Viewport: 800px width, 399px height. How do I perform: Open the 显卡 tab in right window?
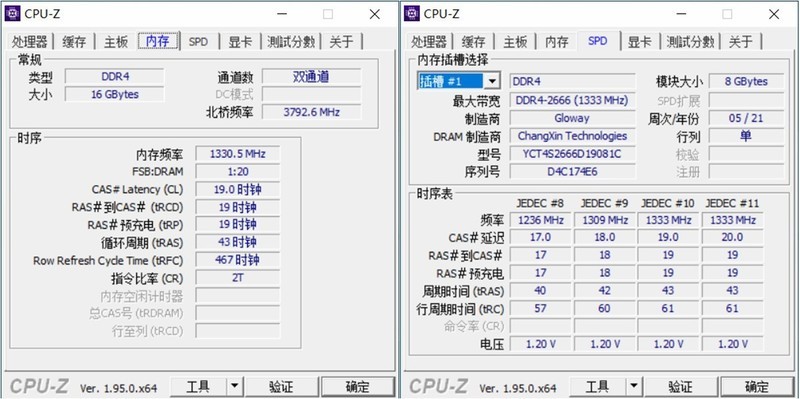tap(639, 42)
